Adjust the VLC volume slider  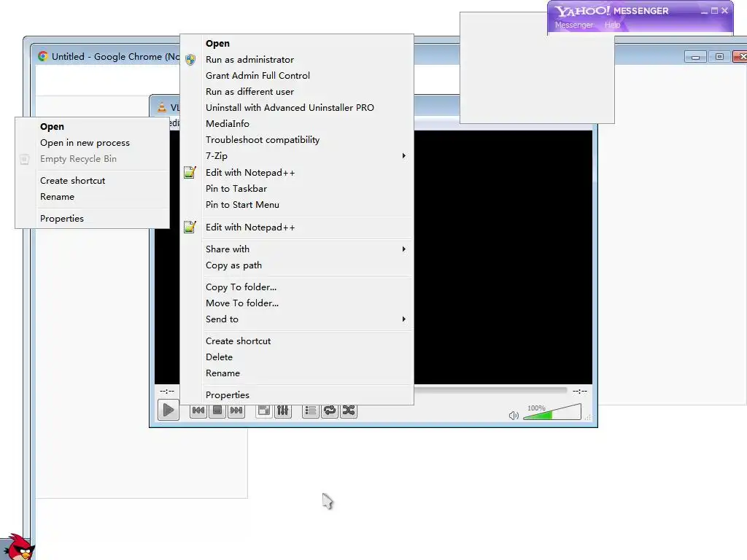point(552,412)
